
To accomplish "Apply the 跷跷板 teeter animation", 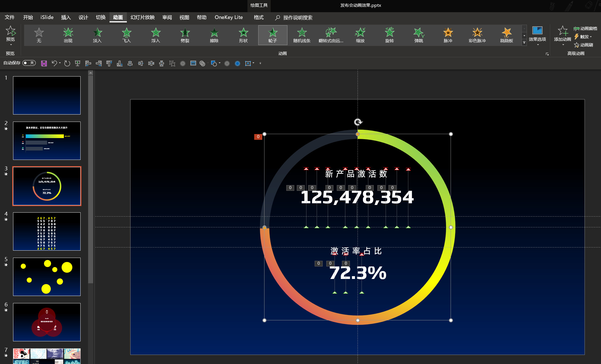I will tap(507, 35).
